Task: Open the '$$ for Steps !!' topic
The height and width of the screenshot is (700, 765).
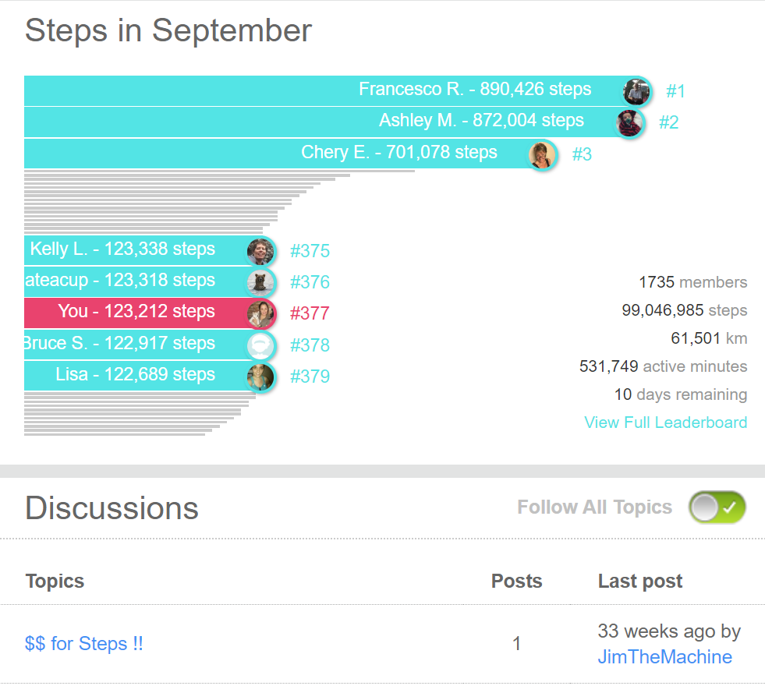Action: (x=84, y=644)
